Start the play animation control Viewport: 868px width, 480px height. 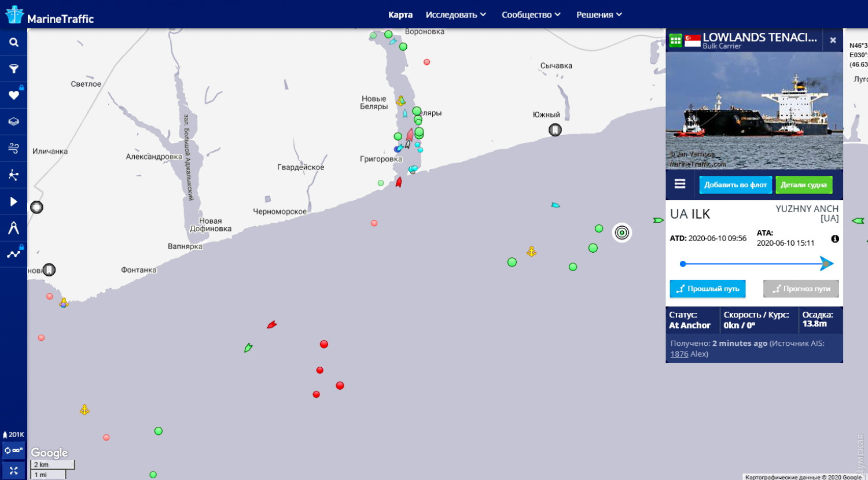13,201
